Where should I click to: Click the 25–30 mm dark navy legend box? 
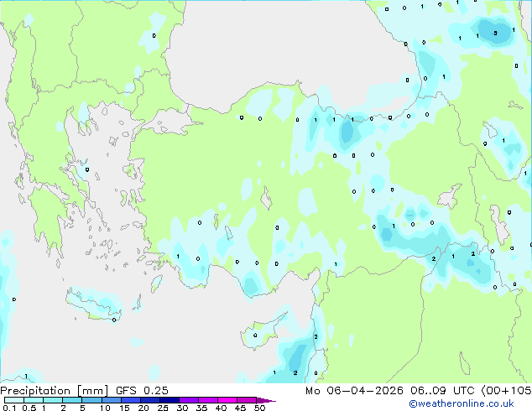(169, 400)
